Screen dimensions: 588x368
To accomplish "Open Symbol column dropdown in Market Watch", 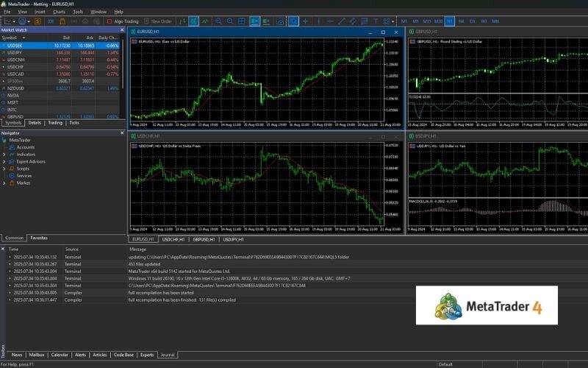I will (x=24, y=38).
